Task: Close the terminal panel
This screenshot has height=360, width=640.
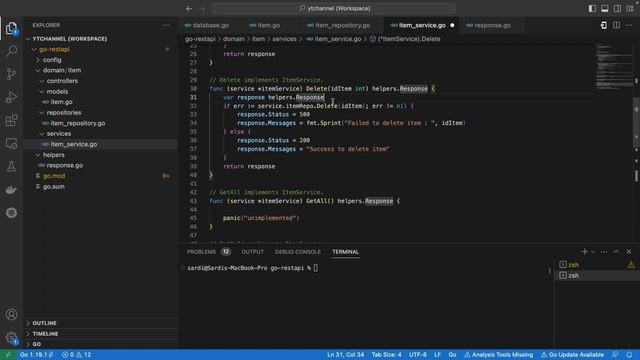Action: pos(629,252)
